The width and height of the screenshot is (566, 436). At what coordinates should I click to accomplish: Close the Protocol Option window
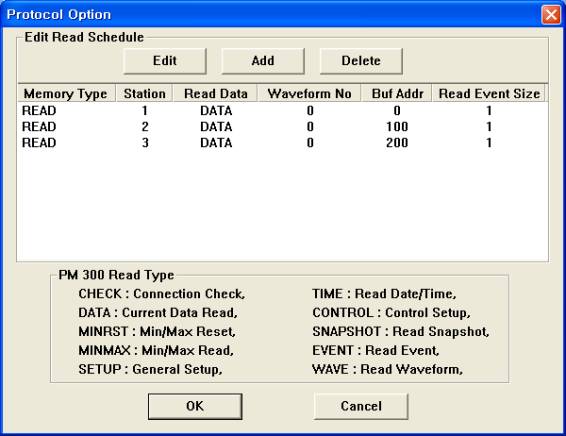click(x=551, y=15)
